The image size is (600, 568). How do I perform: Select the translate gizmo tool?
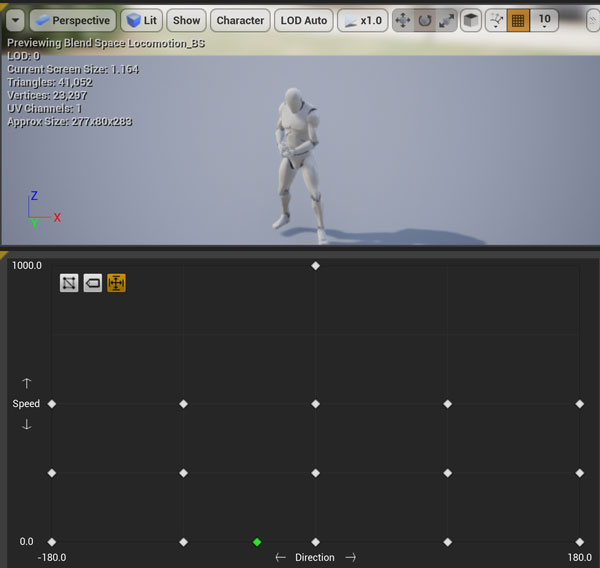pos(403,20)
